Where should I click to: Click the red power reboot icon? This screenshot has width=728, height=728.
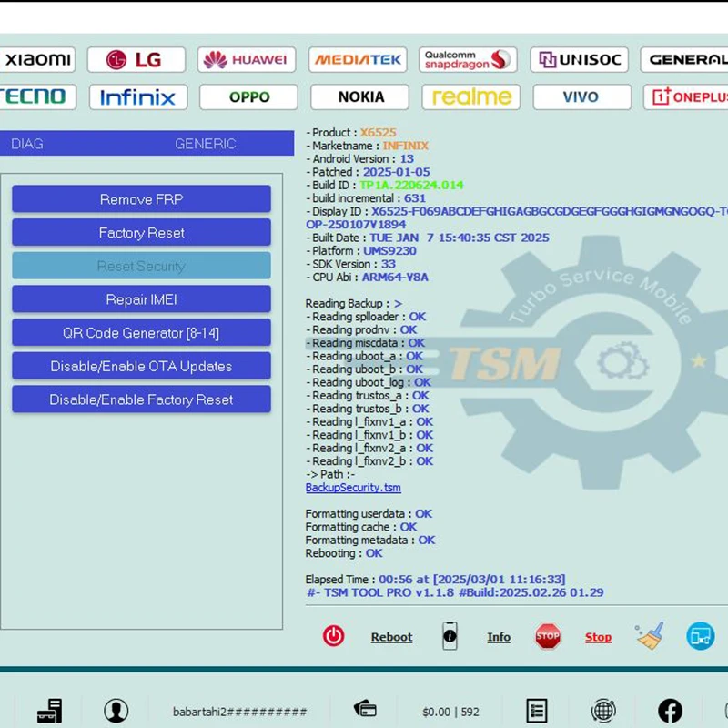coord(333,636)
